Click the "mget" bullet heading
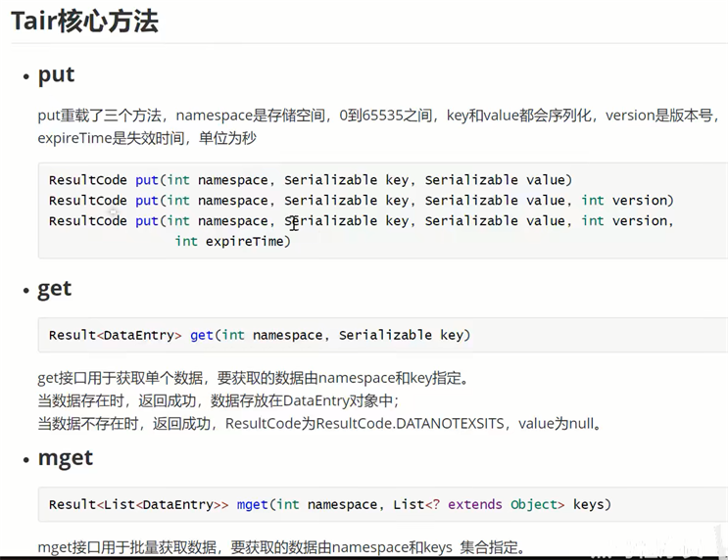 66,458
